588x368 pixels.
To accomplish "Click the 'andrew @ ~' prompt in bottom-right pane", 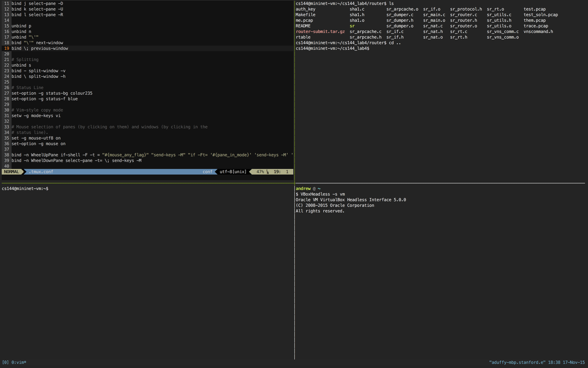I will (308, 188).
